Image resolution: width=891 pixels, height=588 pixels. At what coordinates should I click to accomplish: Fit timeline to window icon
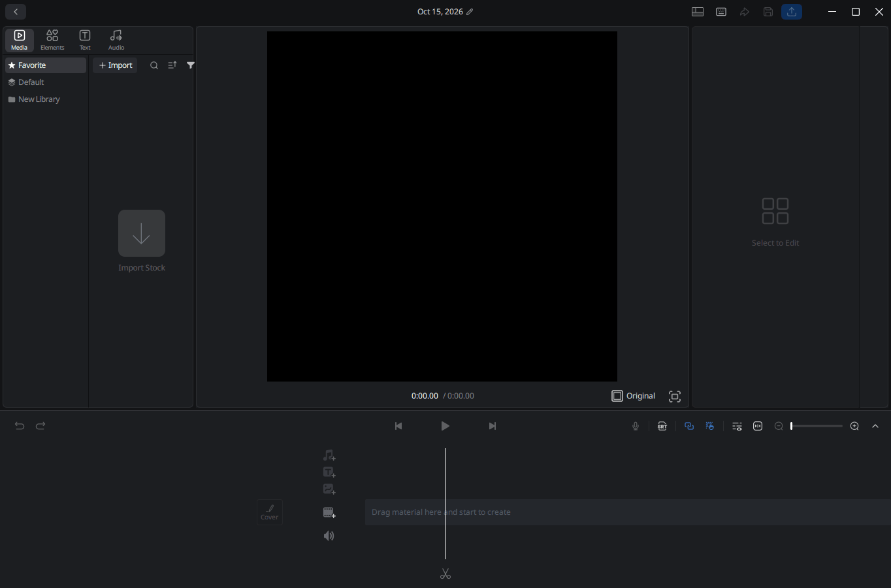click(x=758, y=426)
